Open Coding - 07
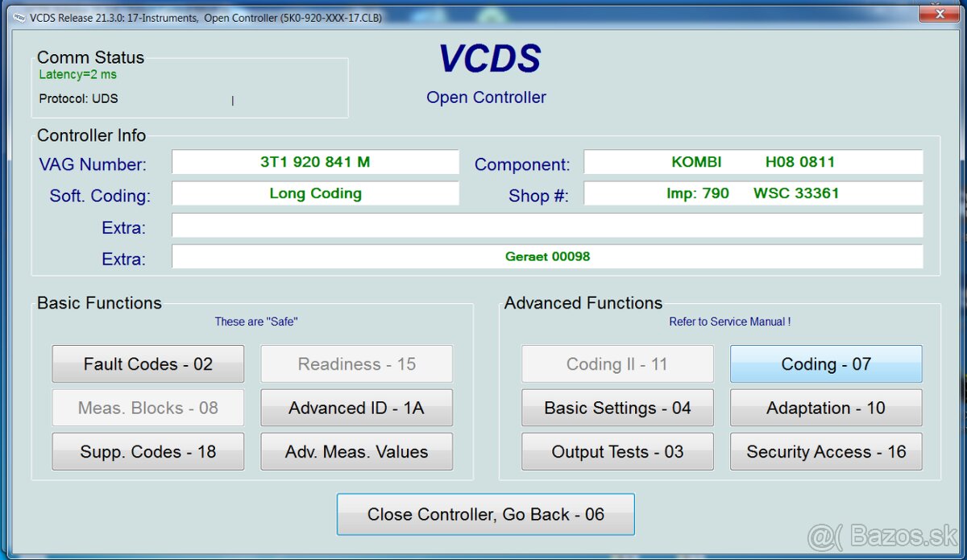The width and height of the screenshot is (967, 560). click(826, 364)
